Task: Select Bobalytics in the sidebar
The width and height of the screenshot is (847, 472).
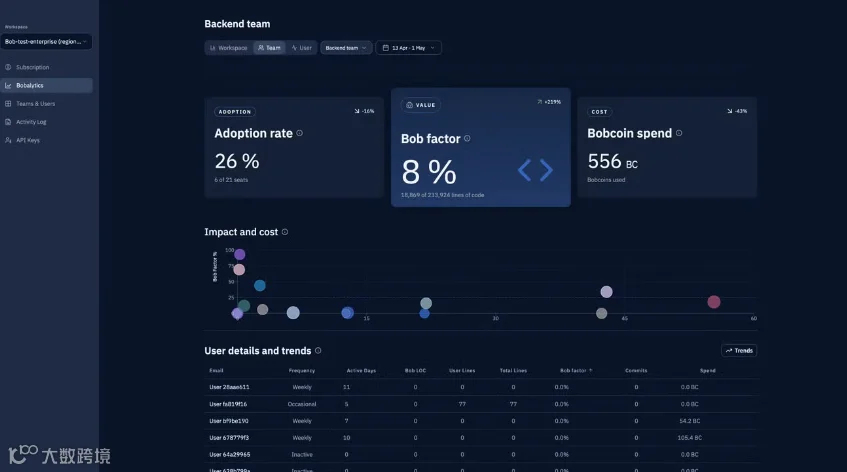Action: (46, 85)
